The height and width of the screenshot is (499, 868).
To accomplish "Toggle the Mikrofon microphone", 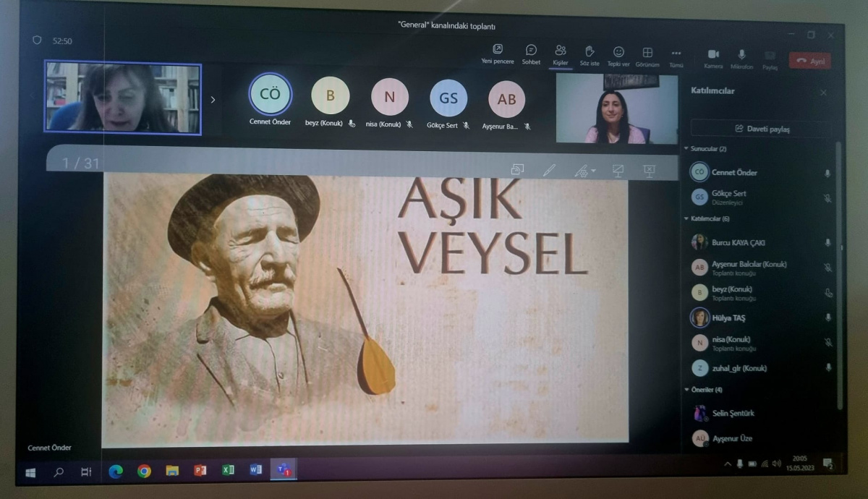I will pyautogui.click(x=741, y=60).
